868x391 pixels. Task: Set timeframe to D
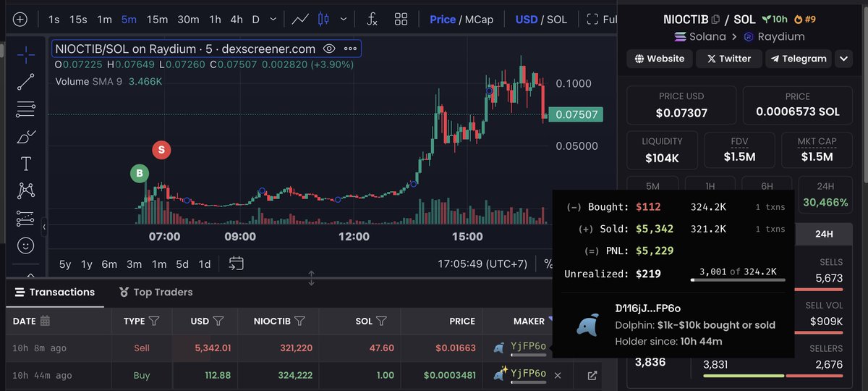pos(255,20)
